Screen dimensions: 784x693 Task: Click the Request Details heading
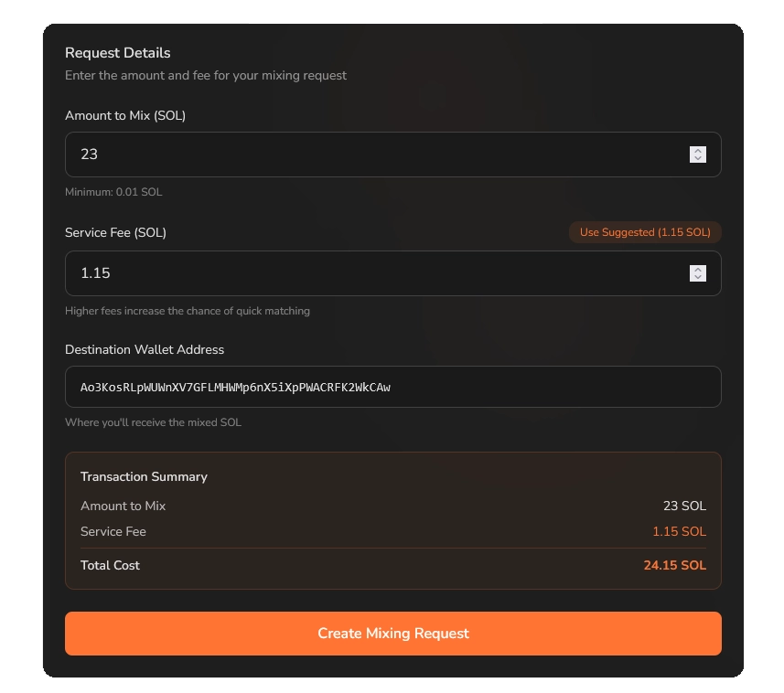118,53
